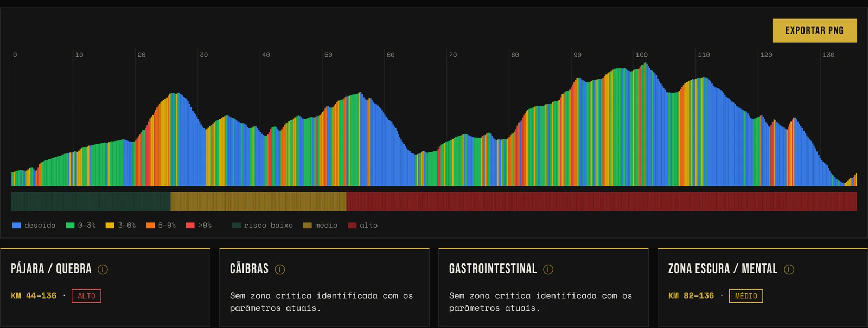This screenshot has width=868, height=328.
Task: Click the 50 km marker on chart axis
Action: (328, 55)
